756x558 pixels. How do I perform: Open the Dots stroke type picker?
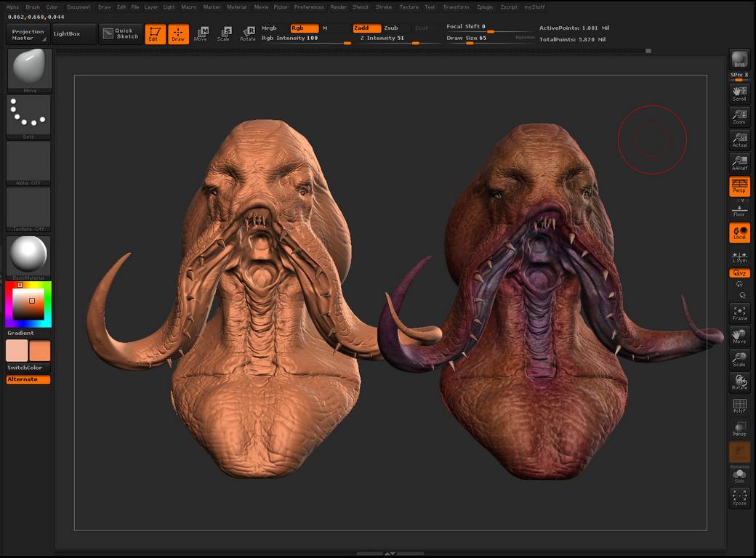tap(29, 115)
